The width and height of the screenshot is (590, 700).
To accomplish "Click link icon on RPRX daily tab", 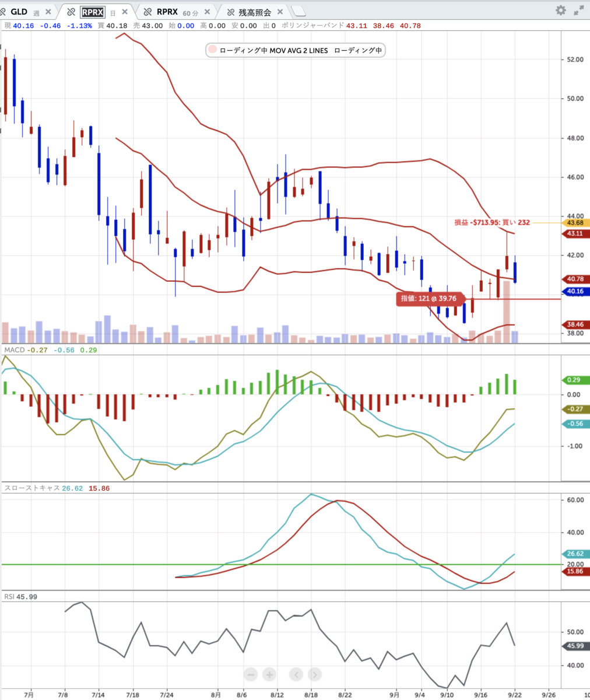I will point(72,11).
